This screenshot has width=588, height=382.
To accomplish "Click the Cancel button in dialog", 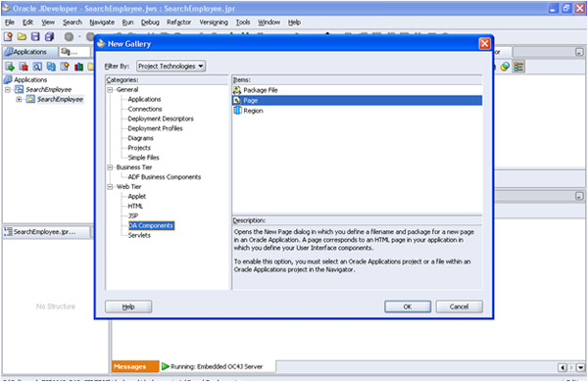I will click(x=459, y=307).
